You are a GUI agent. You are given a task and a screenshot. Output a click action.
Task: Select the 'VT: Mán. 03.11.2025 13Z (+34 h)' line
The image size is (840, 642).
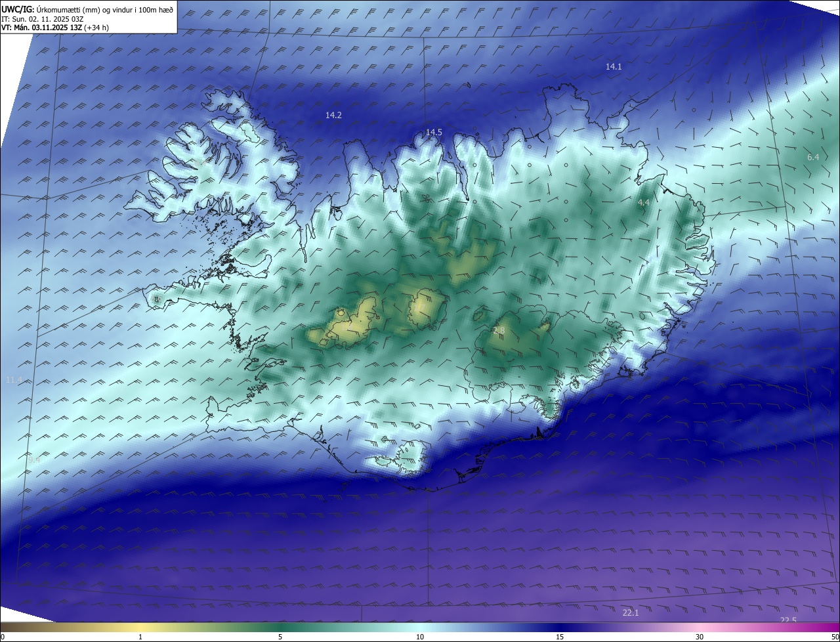(x=55, y=28)
